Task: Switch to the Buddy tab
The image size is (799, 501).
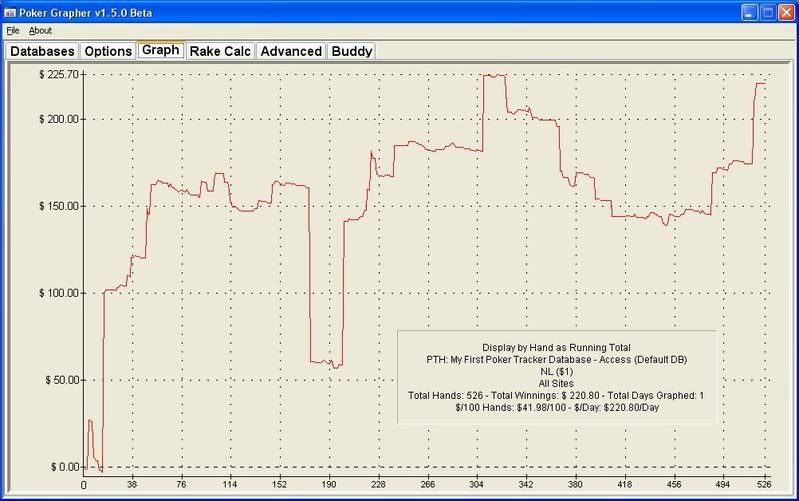Action: (x=351, y=51)
